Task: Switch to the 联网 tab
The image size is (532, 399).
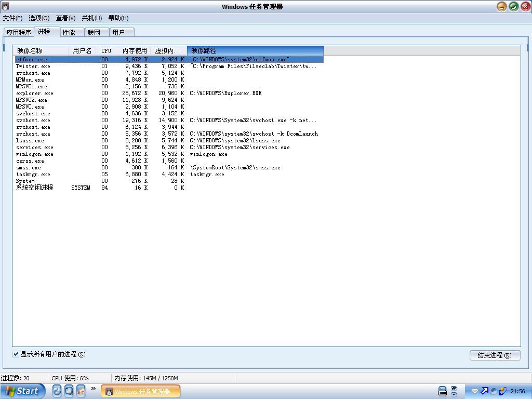Action: coord(97,32)
